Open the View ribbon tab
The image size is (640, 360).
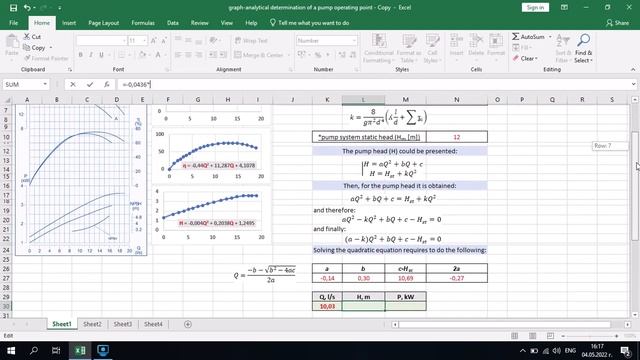pos(227,23)
